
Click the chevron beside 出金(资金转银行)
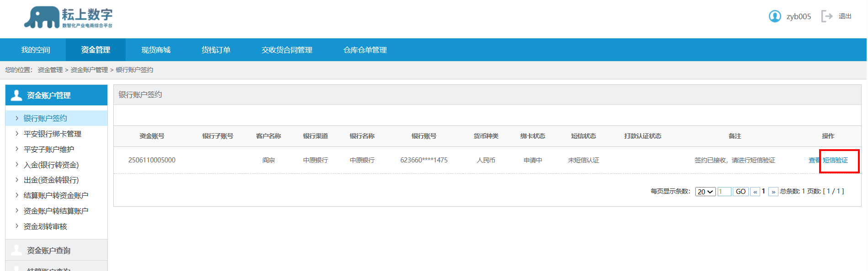[x=17, y=180]
